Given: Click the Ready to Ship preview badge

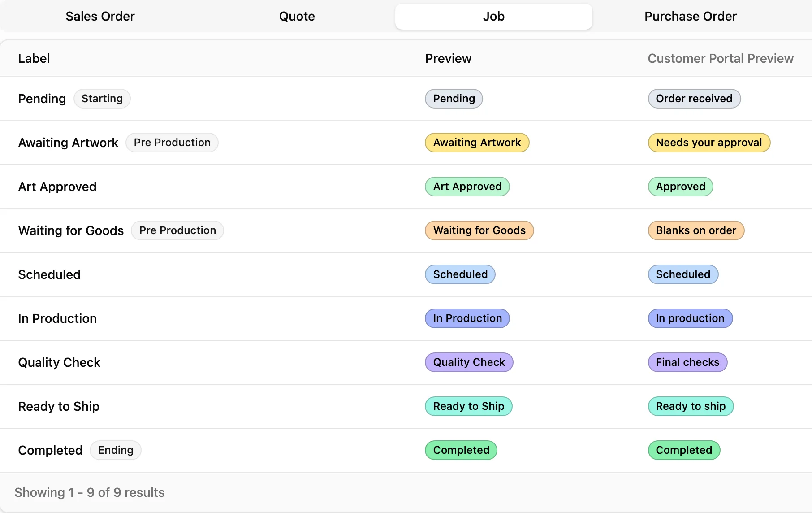Looking at the screenshot, I should click(468, 406).
